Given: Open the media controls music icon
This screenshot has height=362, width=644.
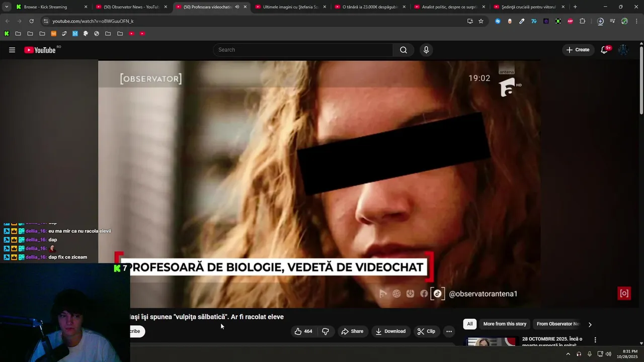Looking at the screenshot, I should click(612, 21).
